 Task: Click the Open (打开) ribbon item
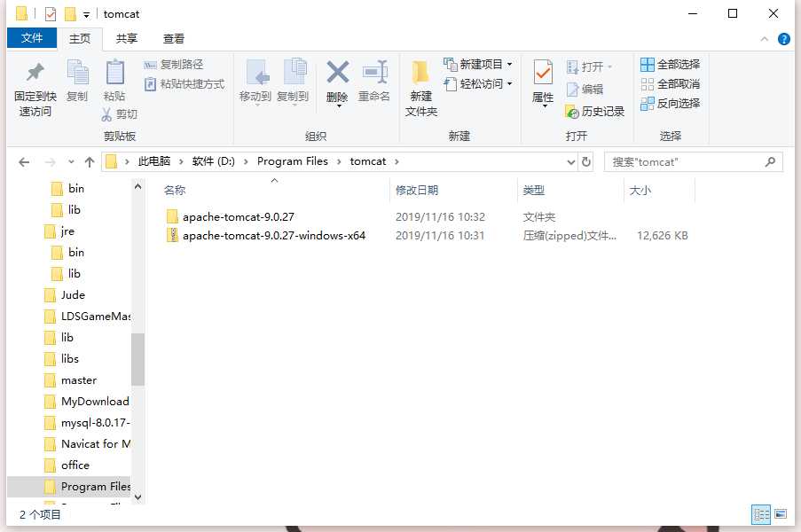coord(589,66)
